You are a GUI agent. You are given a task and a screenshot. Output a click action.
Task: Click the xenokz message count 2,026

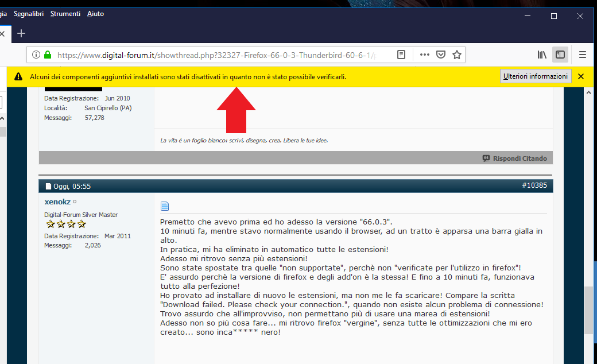pyautogui.click(x=93, y=245)
